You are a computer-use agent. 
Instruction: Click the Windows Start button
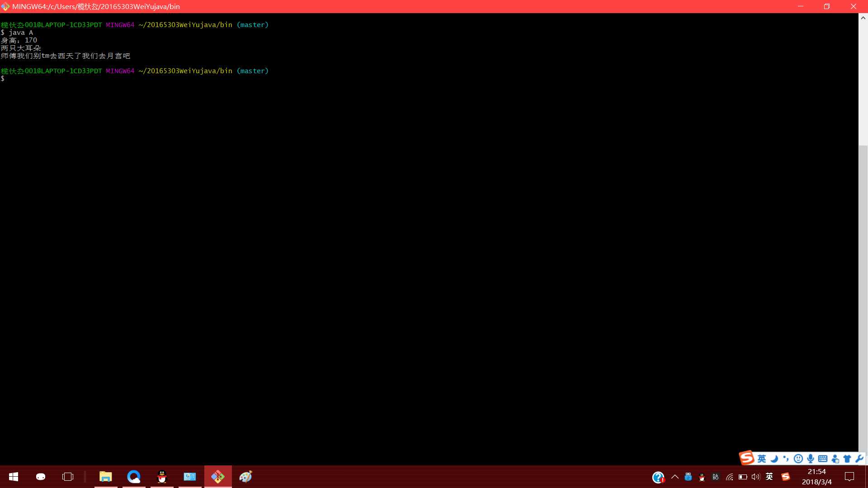pos(14,477)
